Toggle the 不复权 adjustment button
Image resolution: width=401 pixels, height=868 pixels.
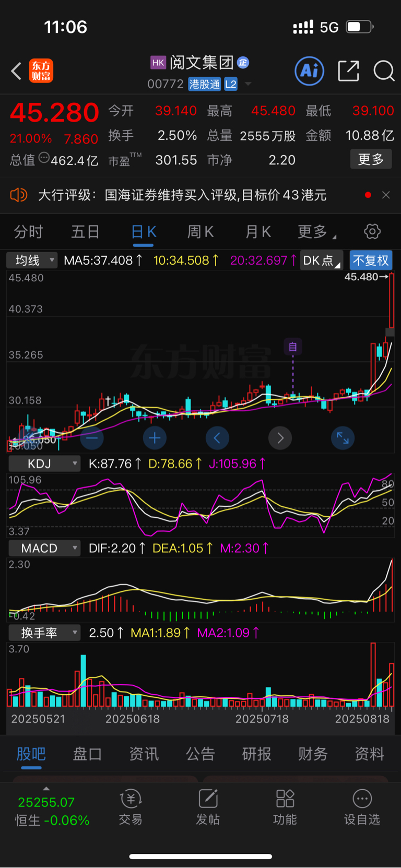371,260
